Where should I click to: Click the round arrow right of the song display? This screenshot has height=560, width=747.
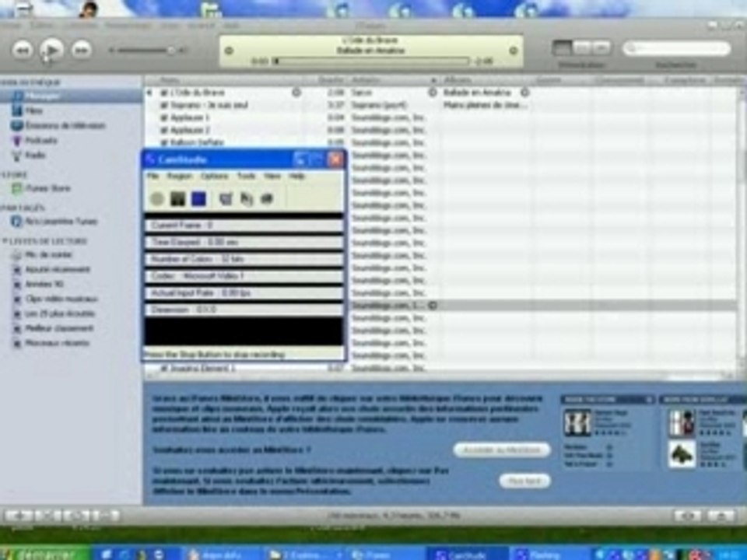[x=513, y=51]
